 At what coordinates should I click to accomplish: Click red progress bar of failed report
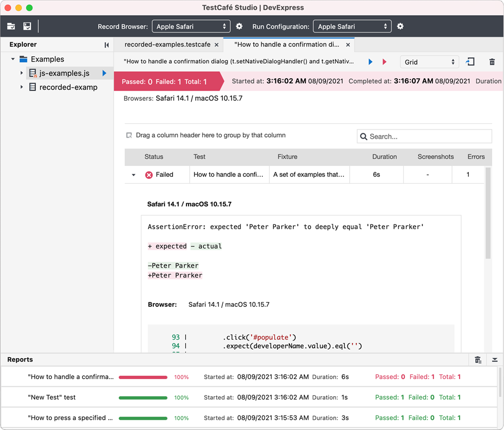pyautogui.click(x=143, y=378)
